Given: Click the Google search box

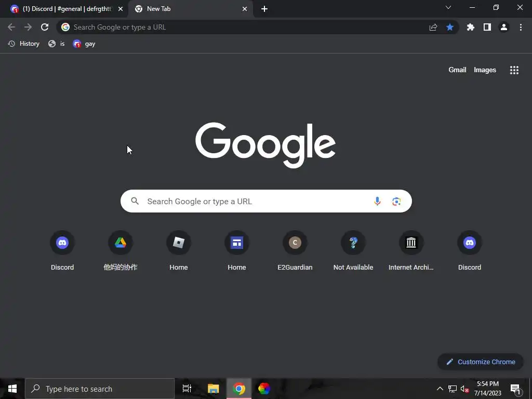Looking at the screenshot, I should [266, 201].
